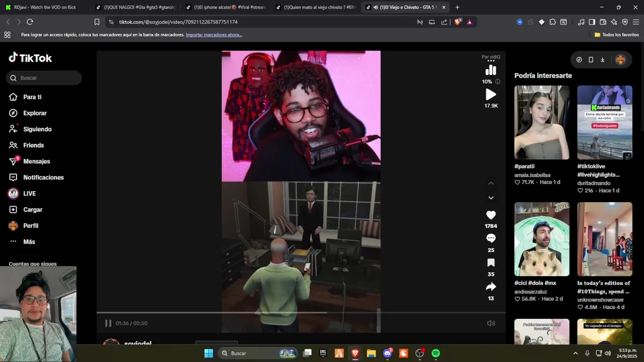Viewport: 644px width, 362px height.
Task: Switch to Quien mato al viejo chivato tab
Action: 316,7
